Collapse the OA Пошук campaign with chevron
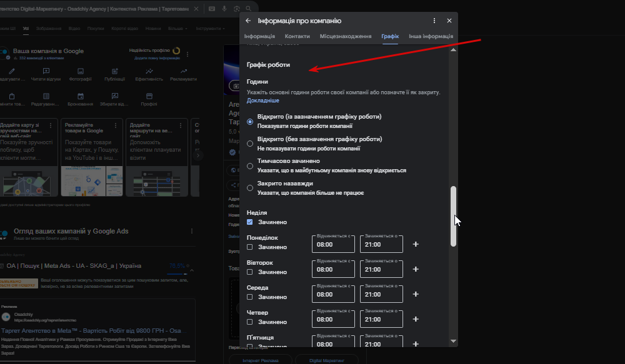 pos(192,270)
